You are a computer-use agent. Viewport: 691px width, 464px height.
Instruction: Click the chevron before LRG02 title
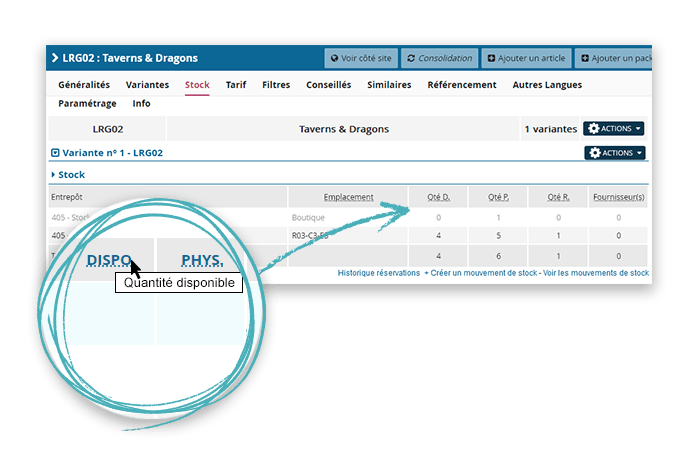[55, 58]
